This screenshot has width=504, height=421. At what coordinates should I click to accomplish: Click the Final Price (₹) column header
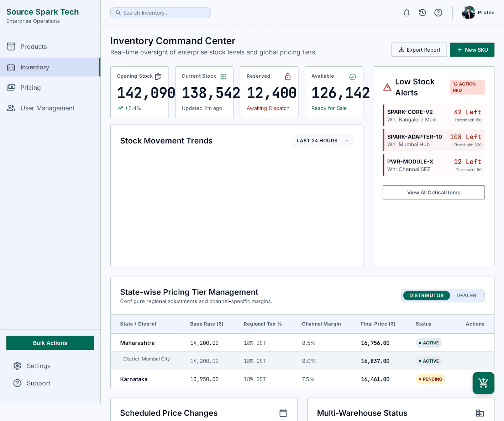pos(378,324)
